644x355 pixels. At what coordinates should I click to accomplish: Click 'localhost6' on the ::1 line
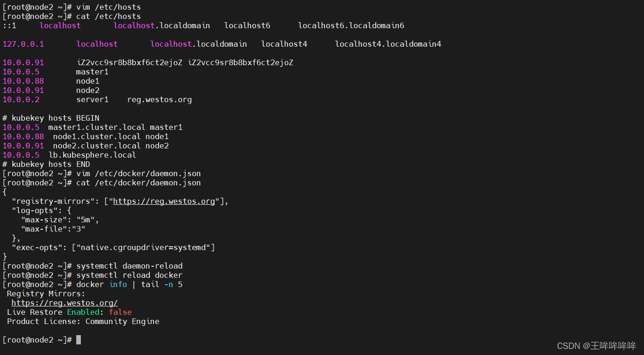247,25
